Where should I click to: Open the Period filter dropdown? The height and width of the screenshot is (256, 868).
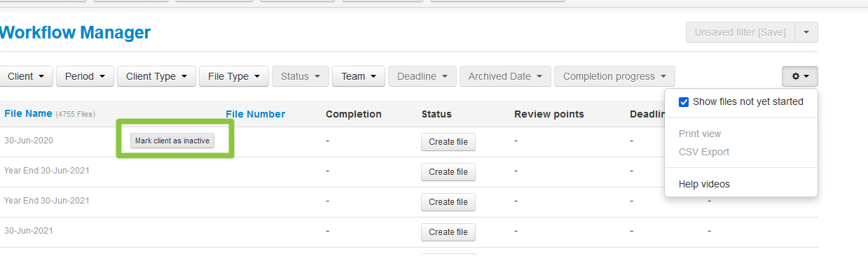point(85,76)
